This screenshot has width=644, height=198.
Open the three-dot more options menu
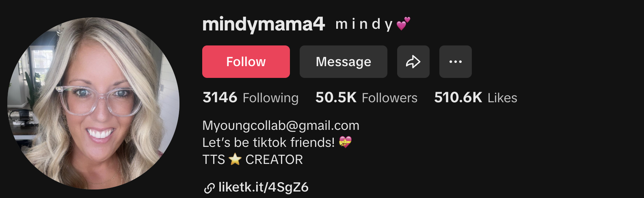pos(456,62)
